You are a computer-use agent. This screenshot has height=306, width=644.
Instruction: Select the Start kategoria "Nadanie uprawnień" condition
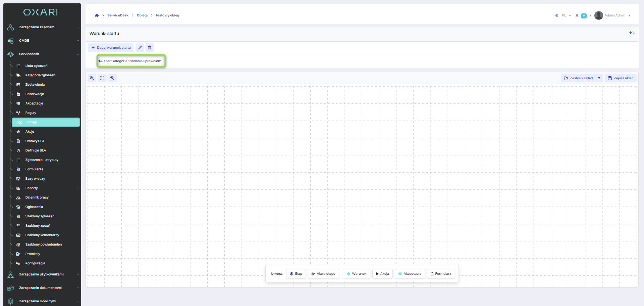tap(131, 61)
